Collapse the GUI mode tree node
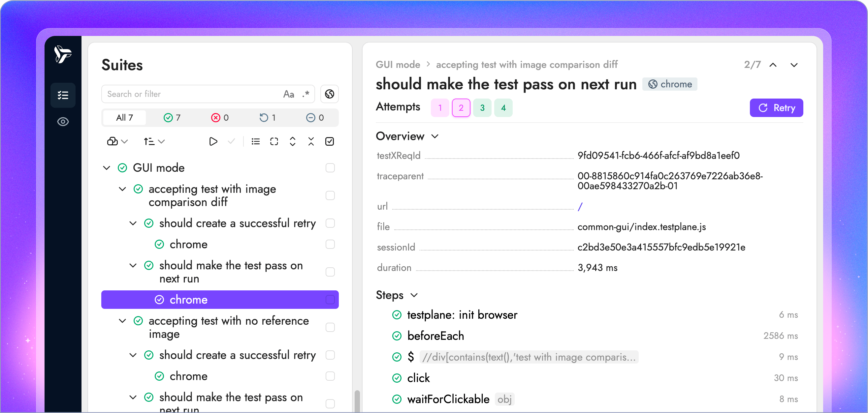Image resolution: width=868 pixels, height=413 pixels. (107, 168)
